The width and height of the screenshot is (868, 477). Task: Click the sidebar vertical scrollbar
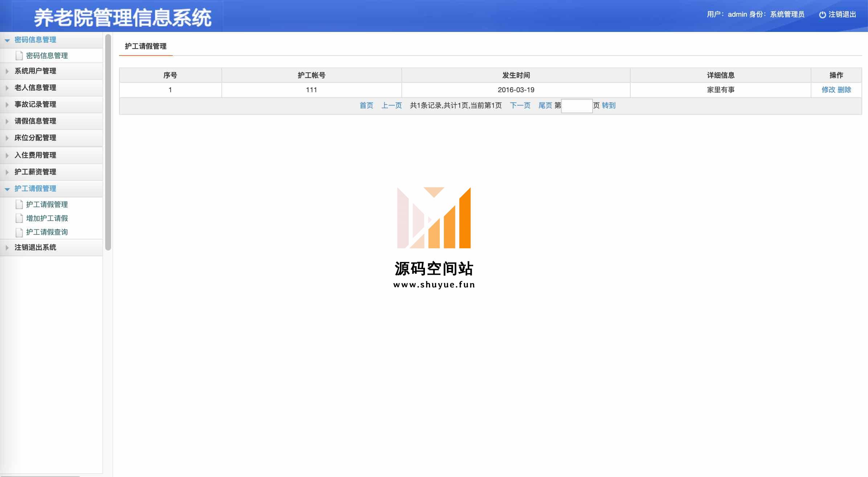click(108, 142)
